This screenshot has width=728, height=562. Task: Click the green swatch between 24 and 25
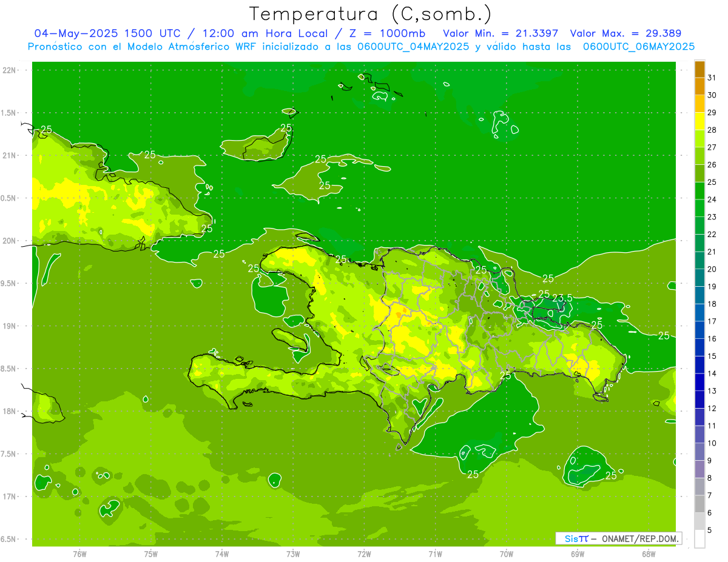pos(699,190)
